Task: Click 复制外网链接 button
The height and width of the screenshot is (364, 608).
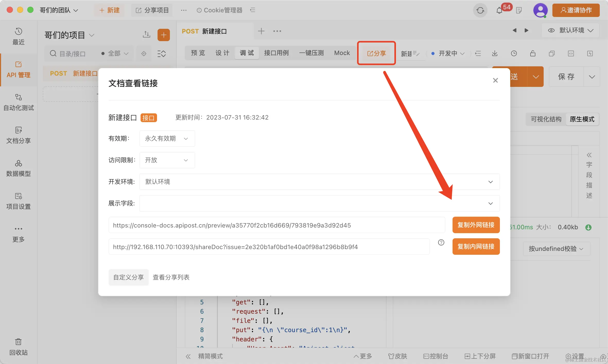Action: (x=476, y=225)
